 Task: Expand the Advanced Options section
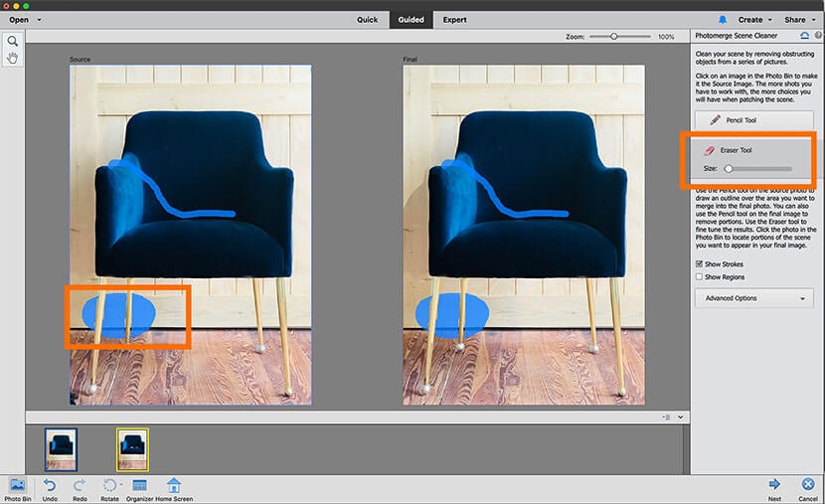point(753,298)
